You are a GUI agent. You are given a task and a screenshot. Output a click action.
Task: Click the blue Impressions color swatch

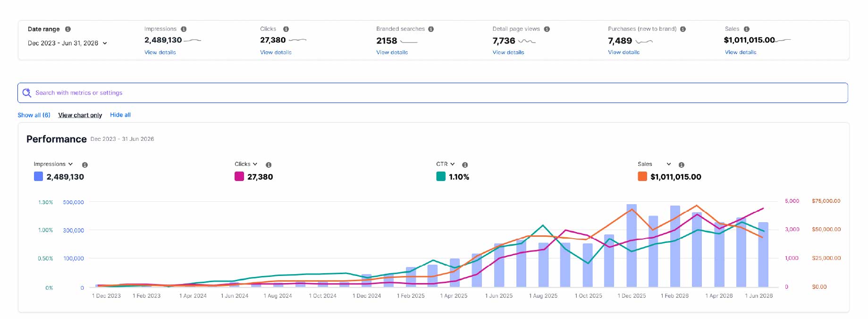pos(39,176)
